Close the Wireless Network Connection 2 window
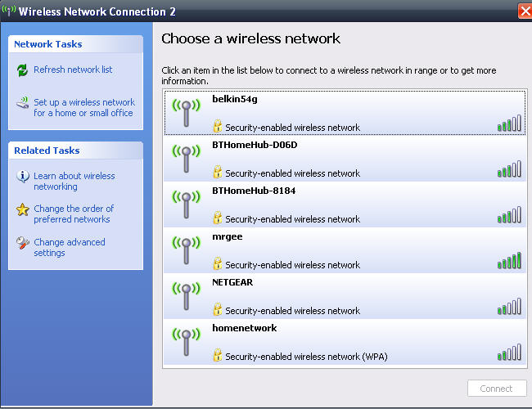The width and height of the screenshot is (532, 409). pos(525,11)
